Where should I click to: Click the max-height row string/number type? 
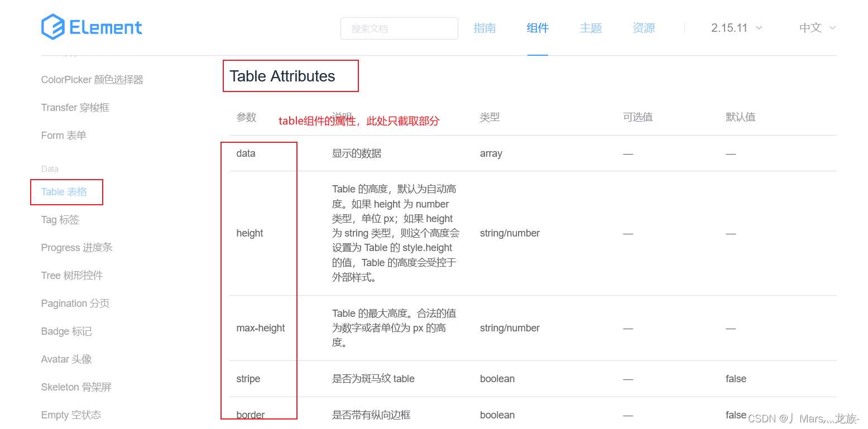(510, 328)
